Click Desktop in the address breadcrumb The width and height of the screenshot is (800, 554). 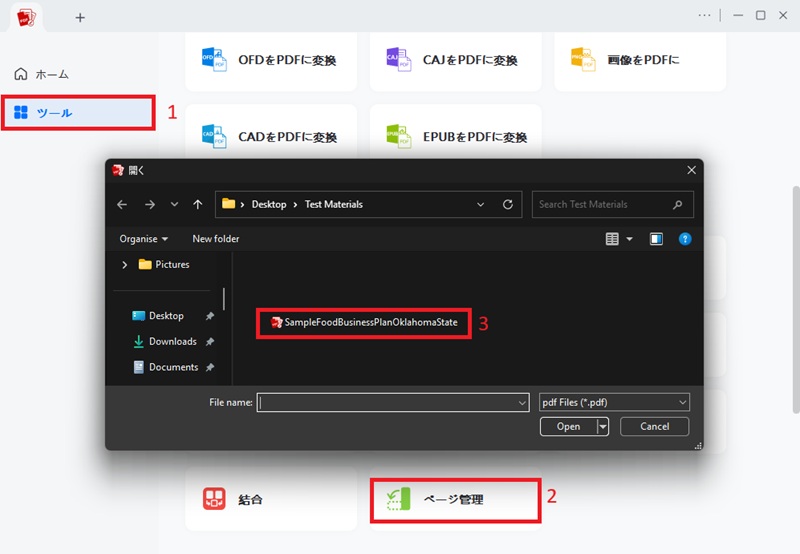pos(269,205)
